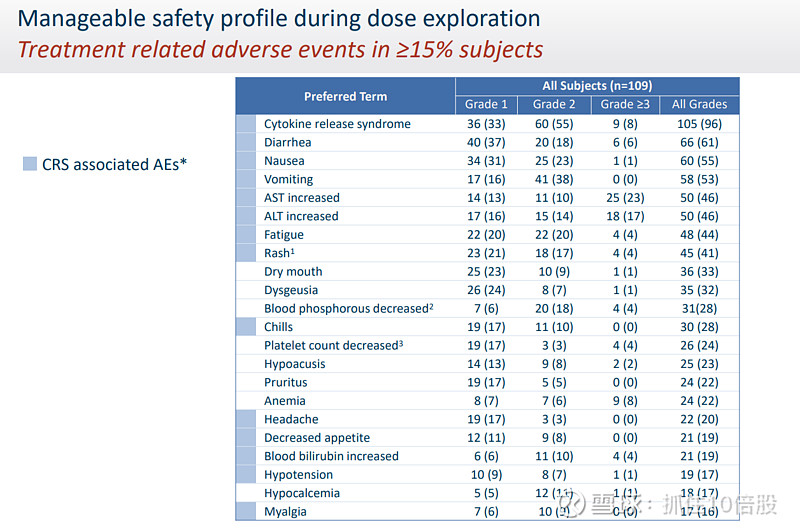
Task: Click the 'Pruritus' row label
Action: click(x=286, y=382)
